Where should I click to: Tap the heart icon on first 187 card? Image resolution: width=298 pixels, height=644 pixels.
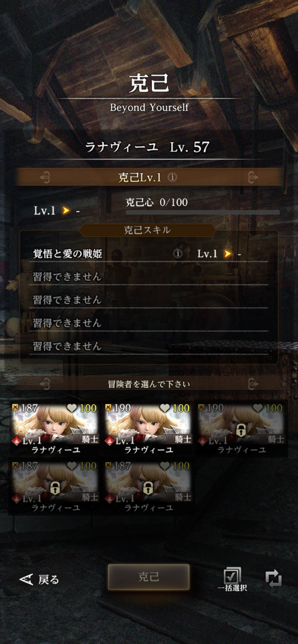pos(72,408)
